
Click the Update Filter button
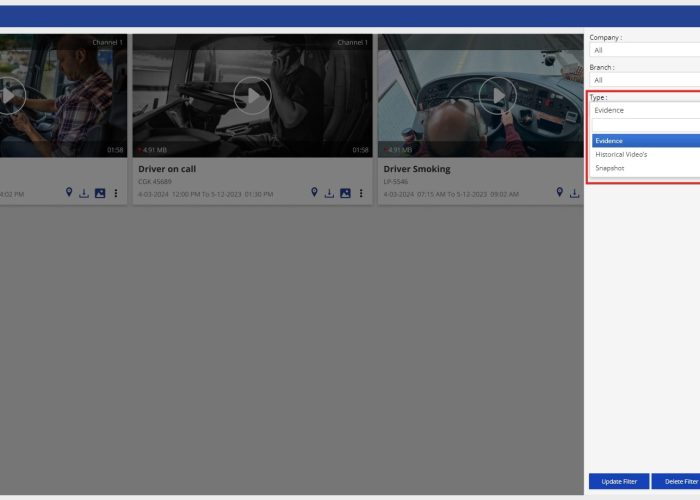click(619, 481)
